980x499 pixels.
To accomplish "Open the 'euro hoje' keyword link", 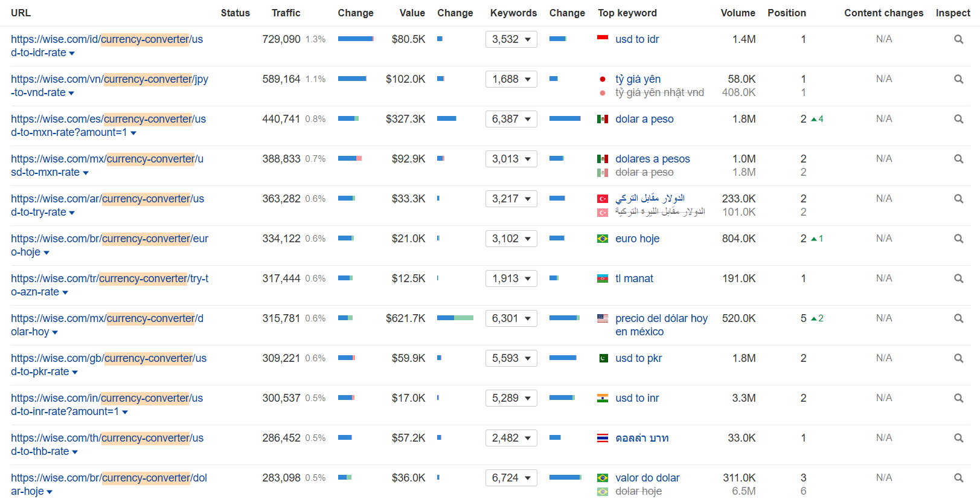I will (x=637, y=239).
